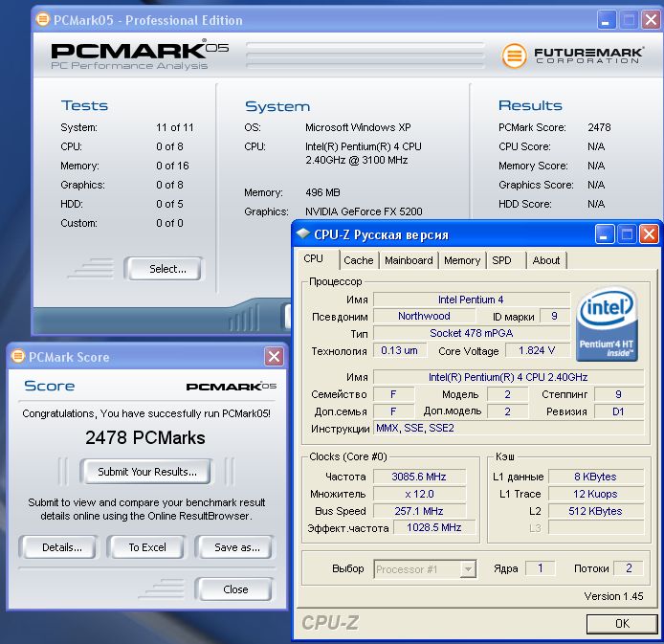The width and height of the screenshot is (664, 644).
Task: Click the cores count field showing 1
Action: [540, 567]
